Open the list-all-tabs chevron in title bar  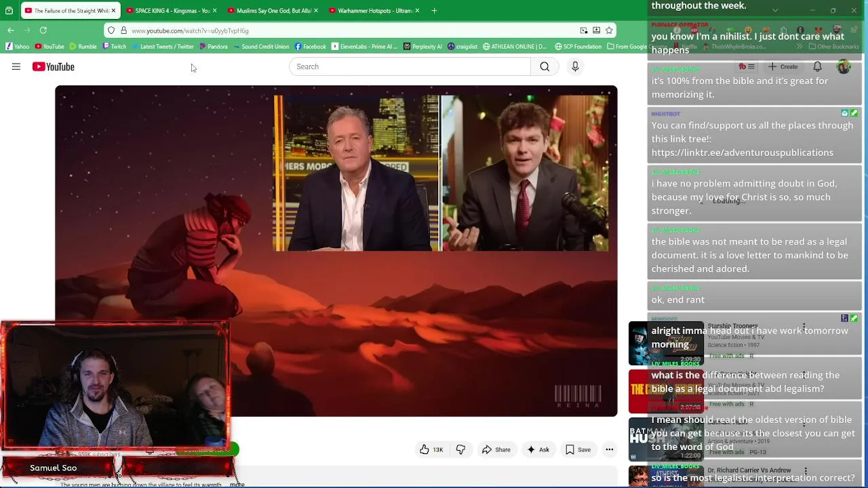point(775,11)
